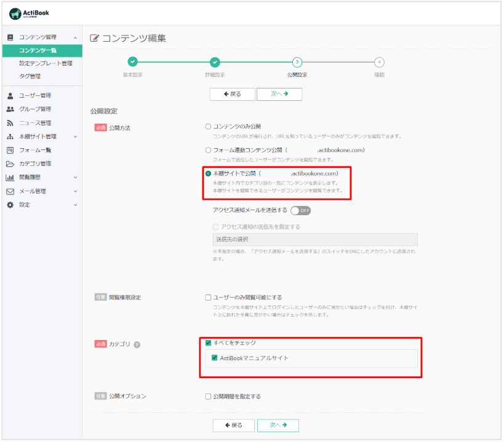Click the ニュース管理 RSS feed icon
The height and width of the screenshot is (442, 504).
coord(10,123)
